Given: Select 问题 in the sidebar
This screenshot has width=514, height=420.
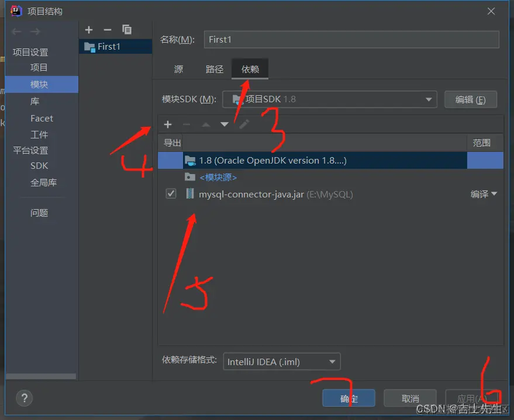Looking at the screenshot, I should point(39,213).
